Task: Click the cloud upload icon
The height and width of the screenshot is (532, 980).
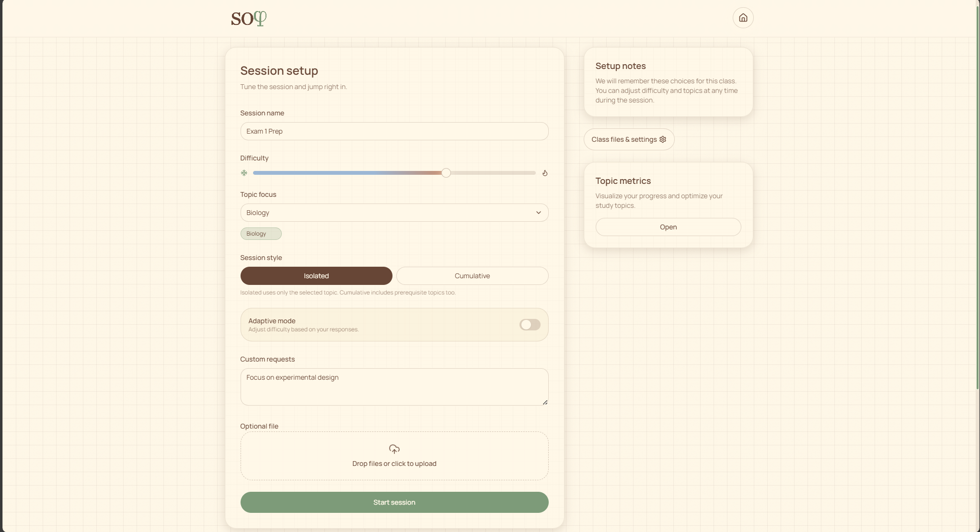Action: point(394,449)
